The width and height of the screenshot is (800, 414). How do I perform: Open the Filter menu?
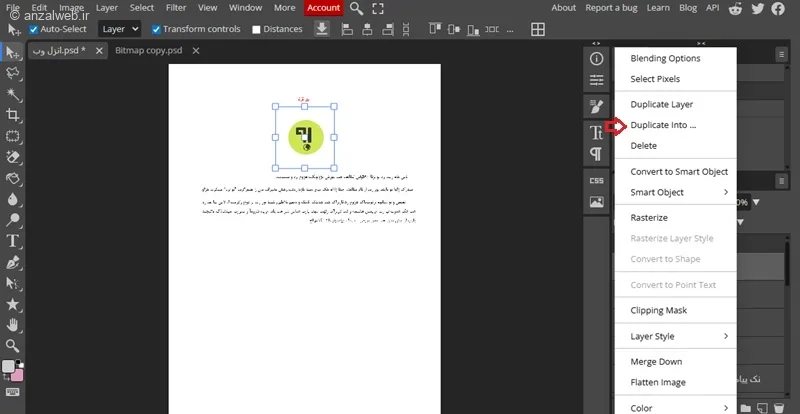pyautogui.click(x=176, y=8)
